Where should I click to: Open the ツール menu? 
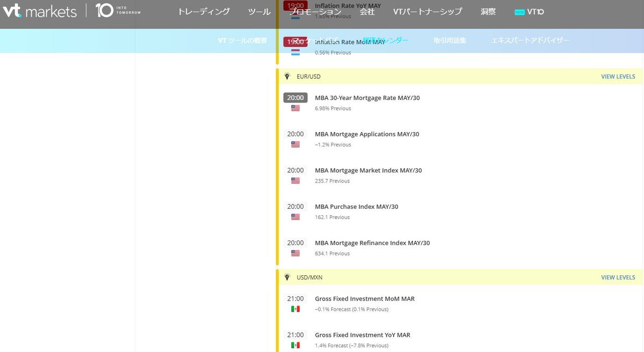(259, 11)
